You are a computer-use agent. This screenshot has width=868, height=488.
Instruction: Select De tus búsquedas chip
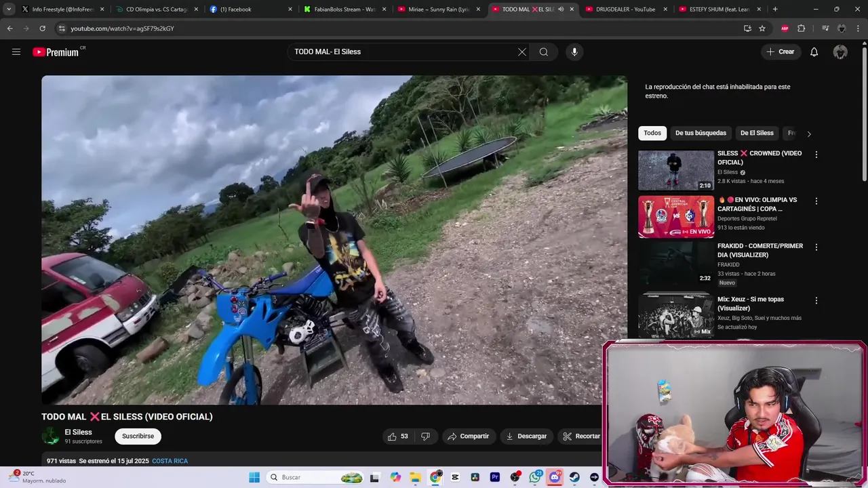pyautogui.click(x=701, y=134)
